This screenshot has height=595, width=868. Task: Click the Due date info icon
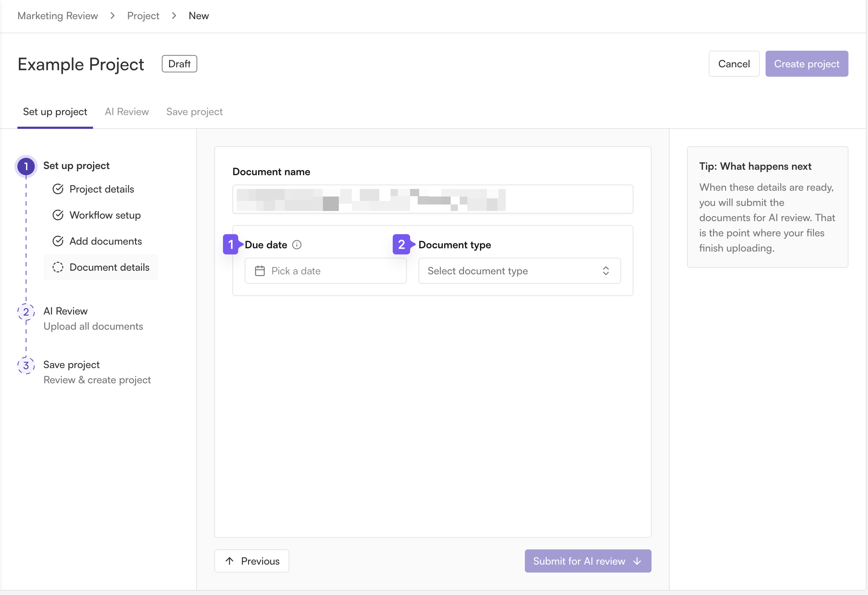pyautogui.click(x=296, y=245)
